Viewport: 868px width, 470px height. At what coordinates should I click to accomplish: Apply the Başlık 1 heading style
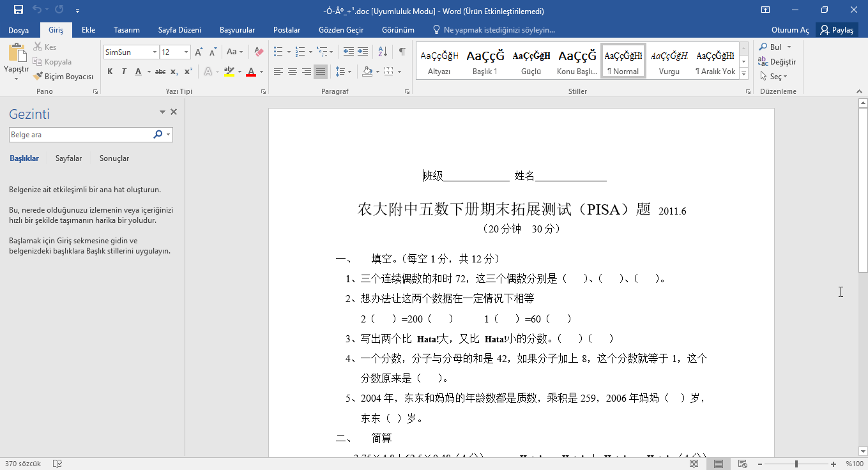click(x=485, y=61)
